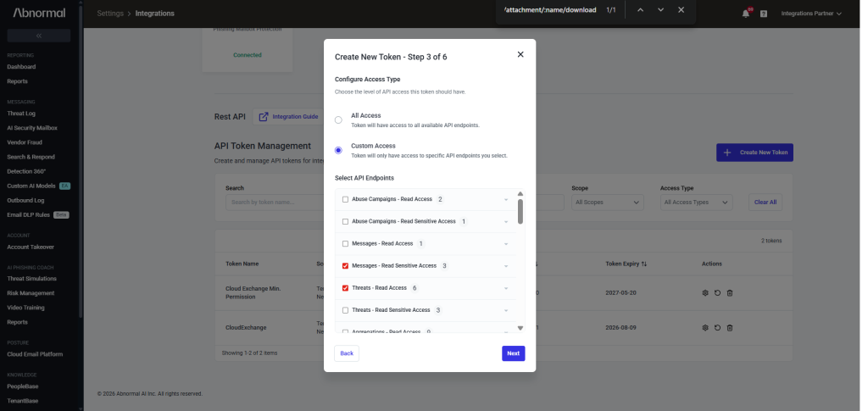This screenshot has width=868, height=411.
Task: Check Abuse Campaigns - Read Access
Action: click(346, 199)
